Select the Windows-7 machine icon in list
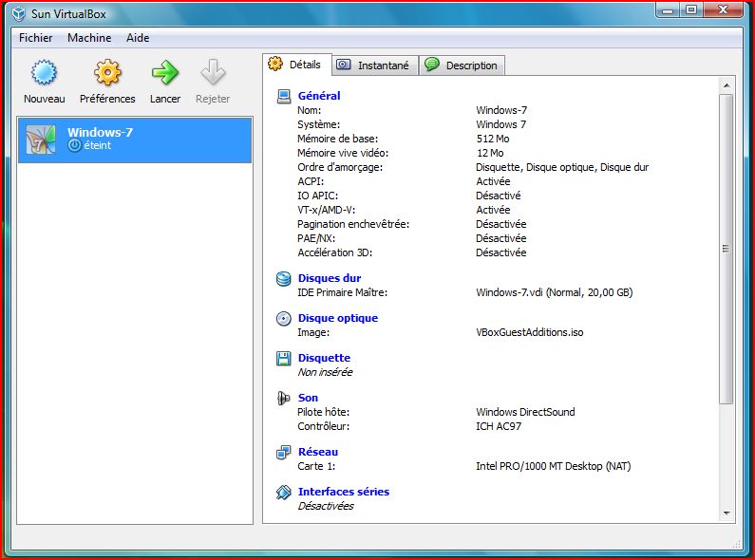The width and height of the screenshot is (755, 560). click(41, 140)
